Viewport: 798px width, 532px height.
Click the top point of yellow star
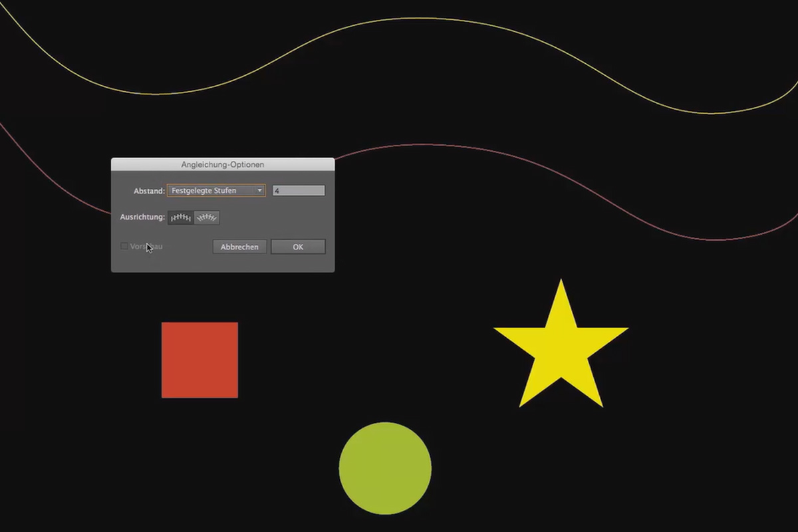tap(561, 282)
